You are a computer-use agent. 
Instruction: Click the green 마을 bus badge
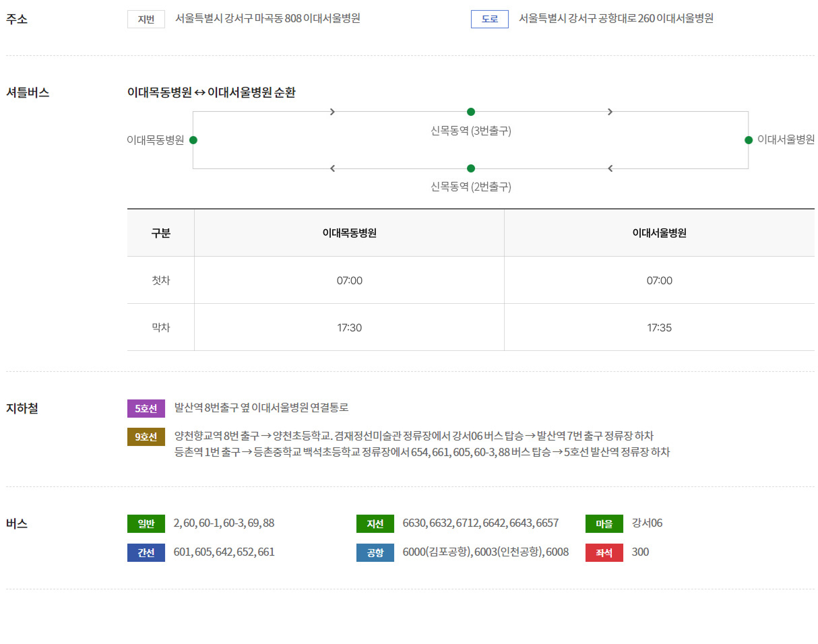tap(604, 524)
